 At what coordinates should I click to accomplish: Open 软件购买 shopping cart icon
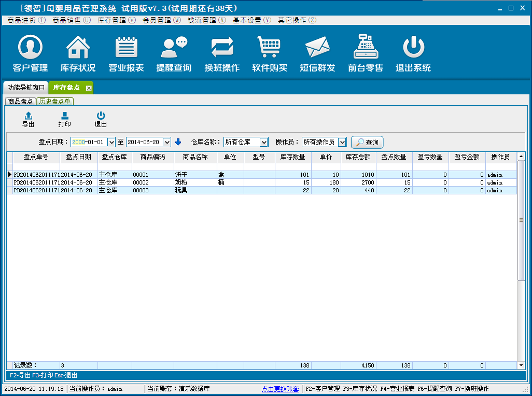click(x=270, y=53)
